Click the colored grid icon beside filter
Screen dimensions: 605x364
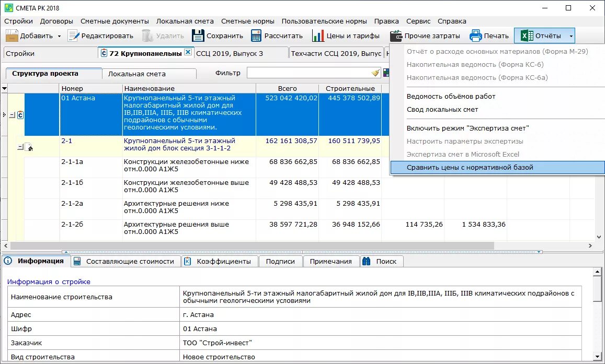pyautogui.click(x=386, y=73)
